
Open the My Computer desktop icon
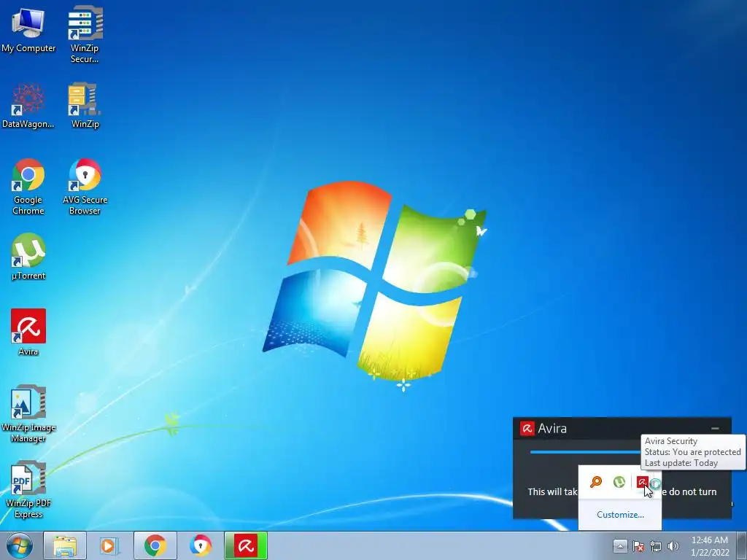point(28,29)
